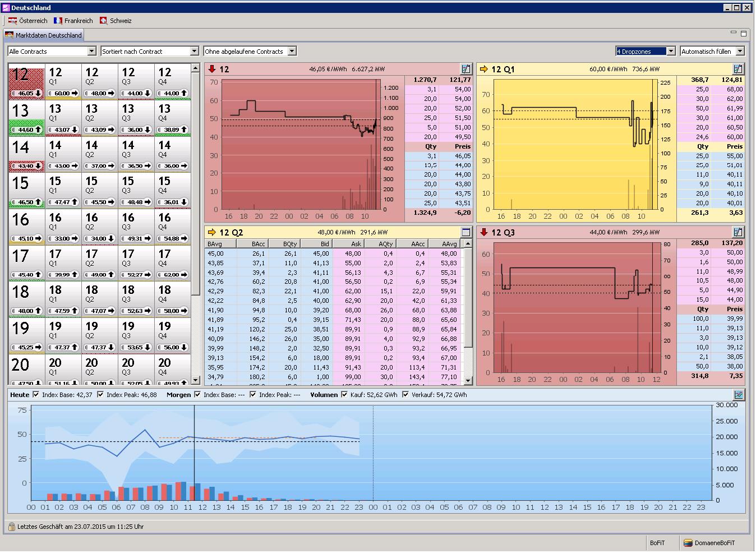The height and width of the screenshot is (558, 756).
Task: Uncheck Heute Index Base checkbox
Action: 36,395
